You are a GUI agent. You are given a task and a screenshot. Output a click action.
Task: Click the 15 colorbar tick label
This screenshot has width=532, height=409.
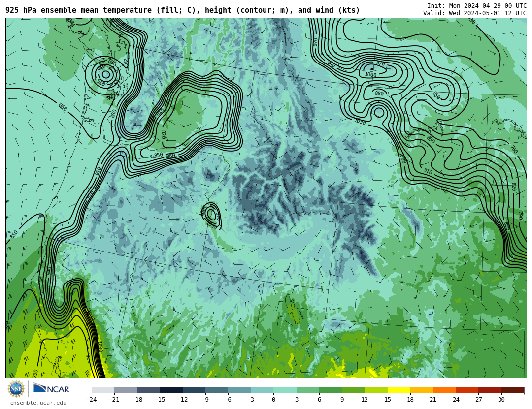[388, 400]
